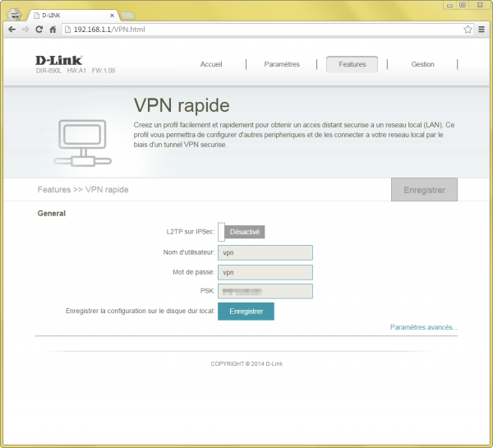Open the Accueil menu
493x448 pixels.
pos(211,64)
